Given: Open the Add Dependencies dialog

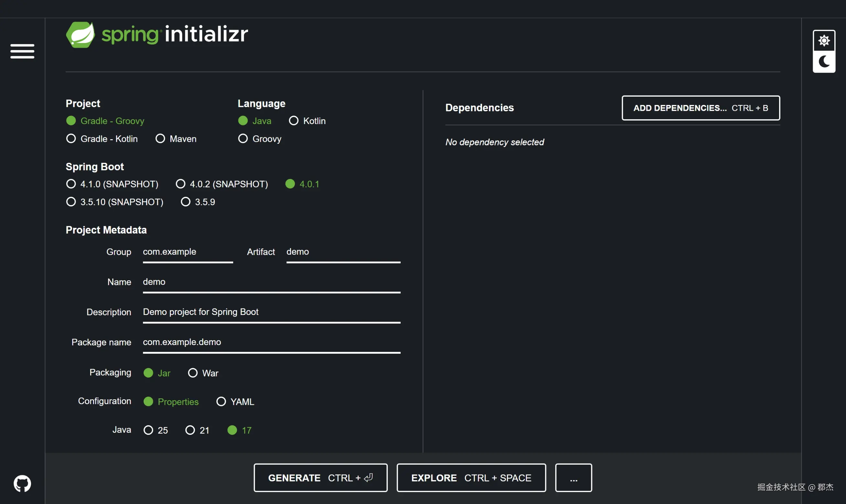Looking at the screenshot, I should [x=700, y=108].
